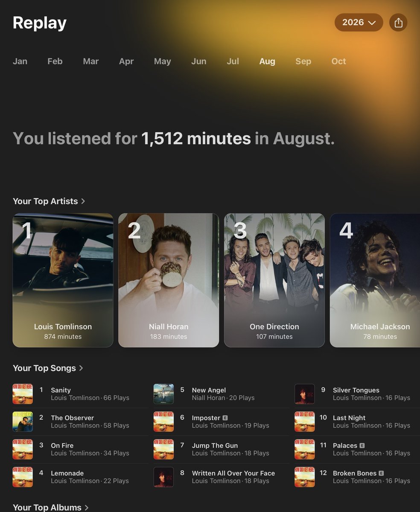Play the song title The Observer

coord(72,418)
